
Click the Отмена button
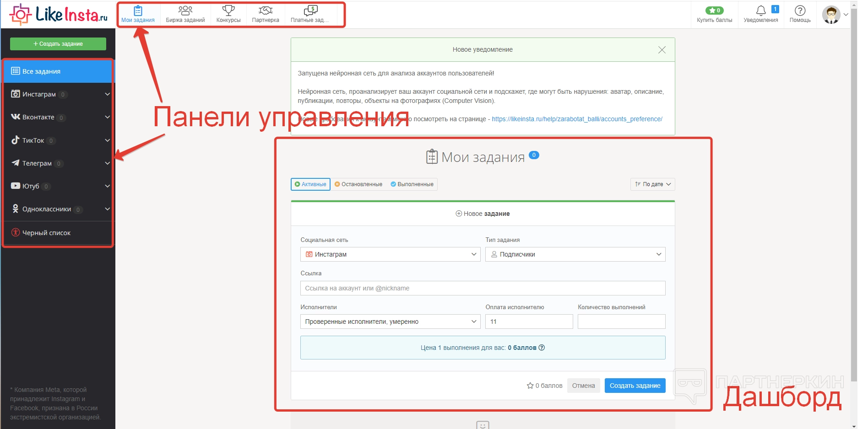tap(583, 386)
